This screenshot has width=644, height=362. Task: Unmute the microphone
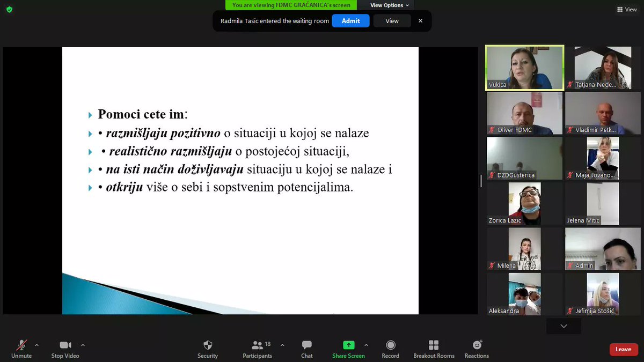click(x=21, y=349)
